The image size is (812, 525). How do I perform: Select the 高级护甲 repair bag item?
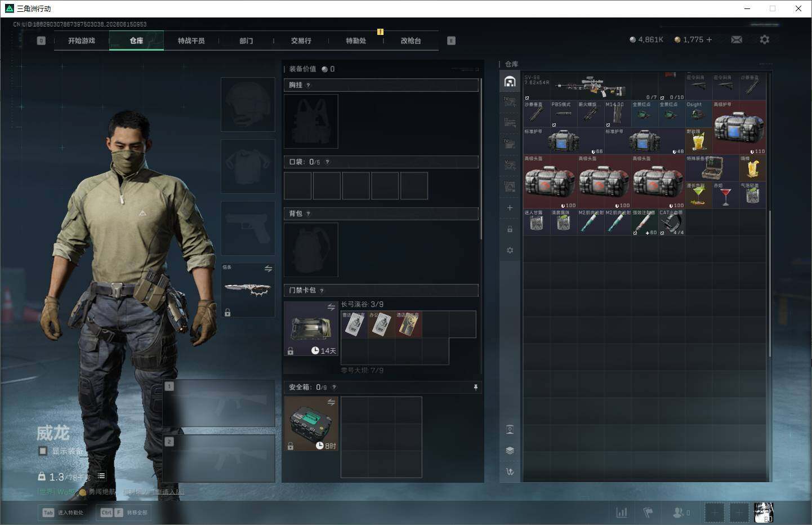pyautogui.click(x=739, y=127)
